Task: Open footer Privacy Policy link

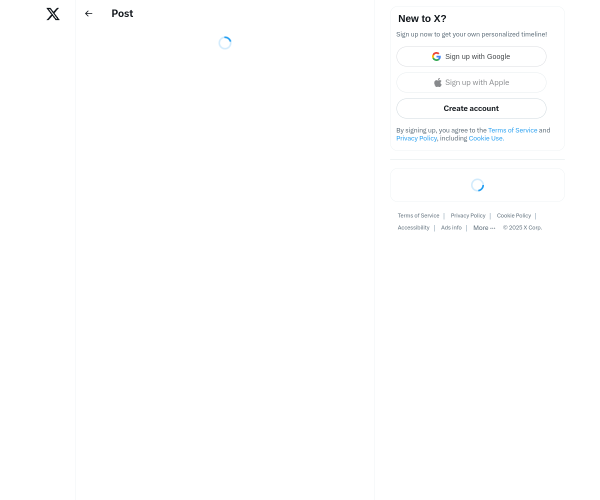Action: point(468,216)
